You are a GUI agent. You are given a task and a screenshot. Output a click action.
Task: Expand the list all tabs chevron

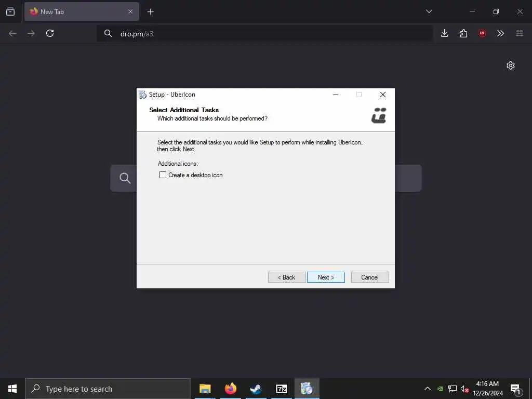tap(429, 11)
